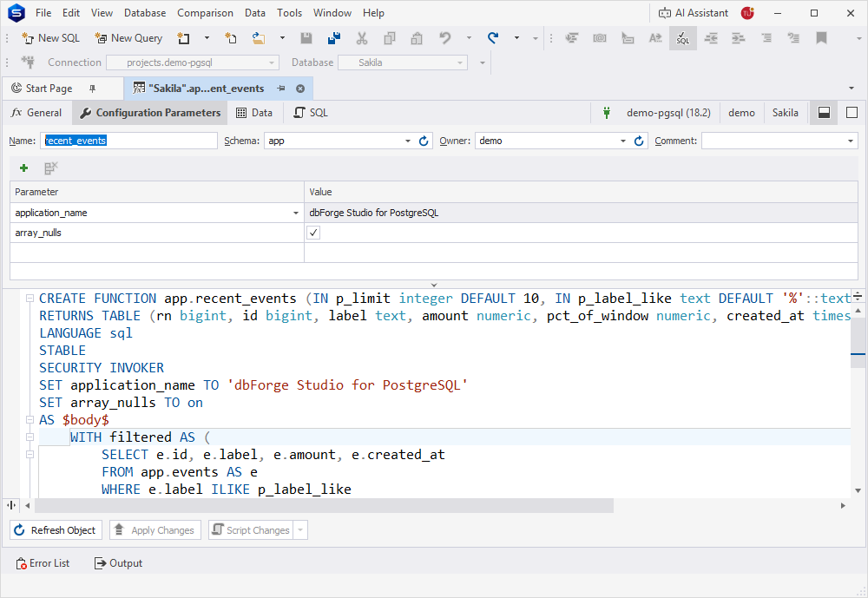868x598 pixels.
Task: Switch to the General tab
Action: [36, 113]
